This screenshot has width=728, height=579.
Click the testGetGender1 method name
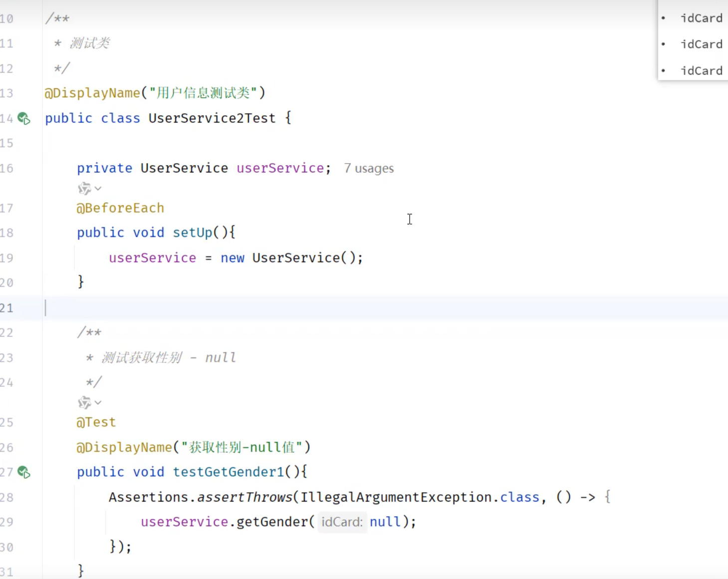click(x=228, y=472)
